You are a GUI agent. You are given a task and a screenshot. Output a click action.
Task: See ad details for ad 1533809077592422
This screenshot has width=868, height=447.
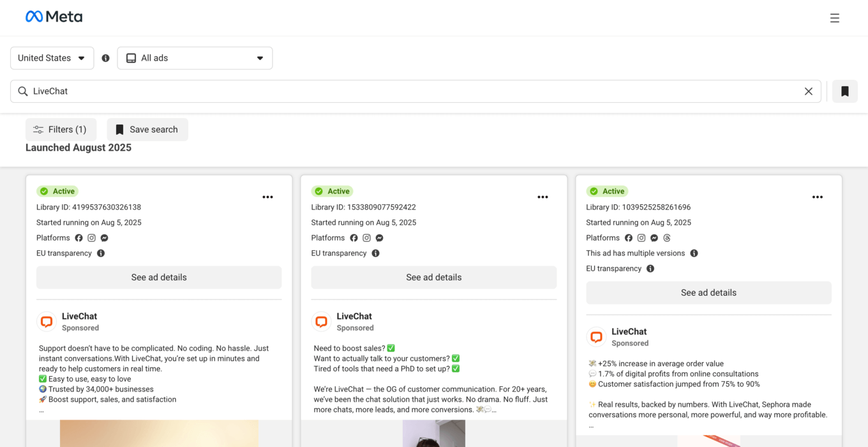point(434,278)
